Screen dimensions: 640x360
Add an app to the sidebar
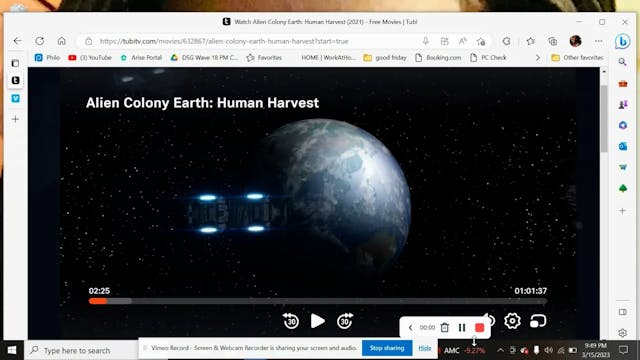click(x=622, y=211)
